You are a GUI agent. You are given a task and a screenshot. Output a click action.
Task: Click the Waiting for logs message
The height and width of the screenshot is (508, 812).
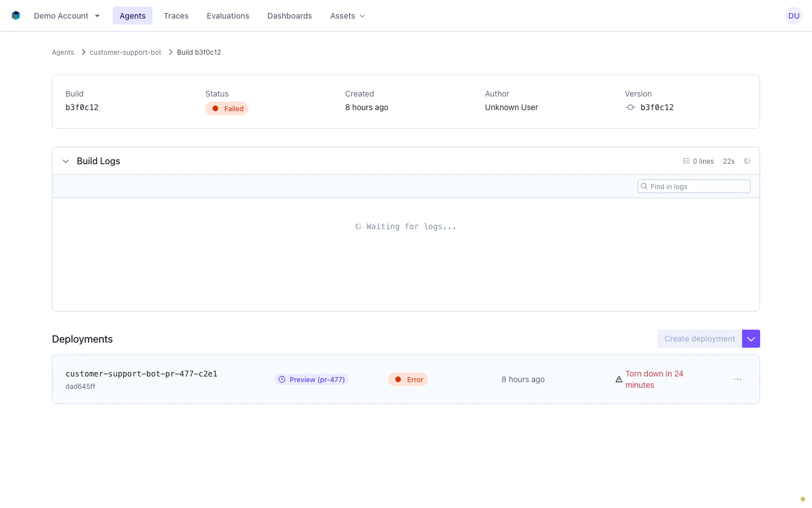click(x=411, y=226)
